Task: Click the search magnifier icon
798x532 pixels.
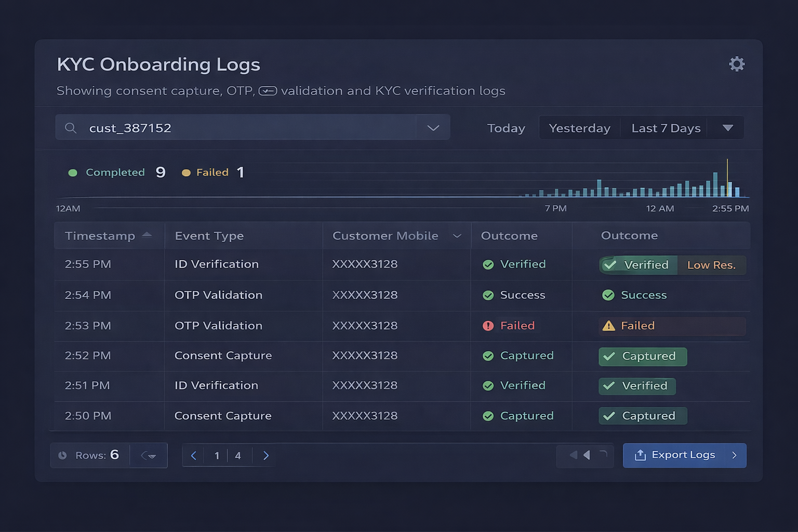Action: coord(71,128)
